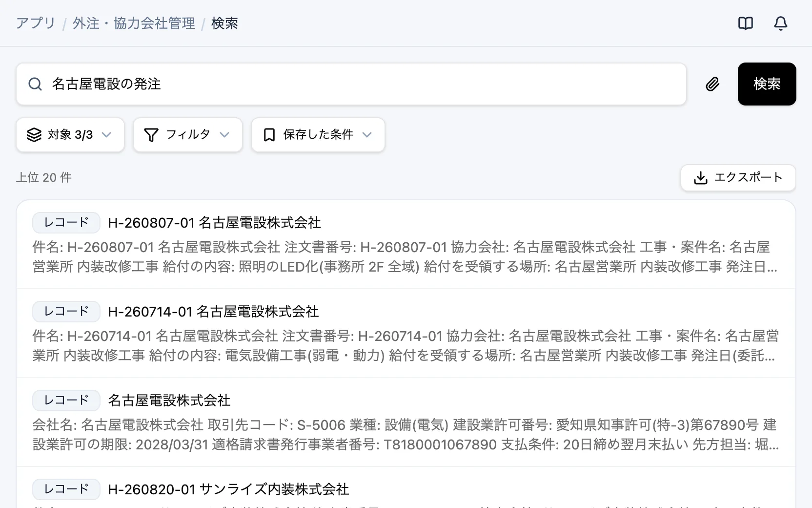Expand the 保存した条件 chevron

tap(367, 135)
